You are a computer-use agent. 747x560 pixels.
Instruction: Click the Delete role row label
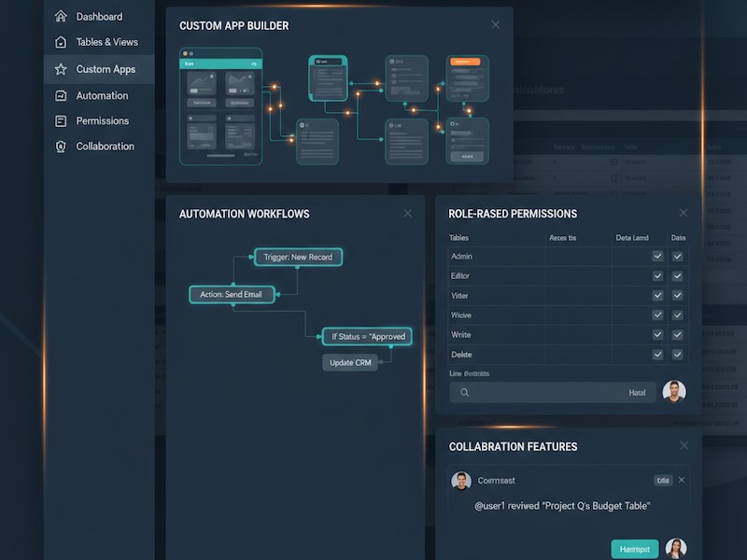pyautogui.click(x=461, y=355)
